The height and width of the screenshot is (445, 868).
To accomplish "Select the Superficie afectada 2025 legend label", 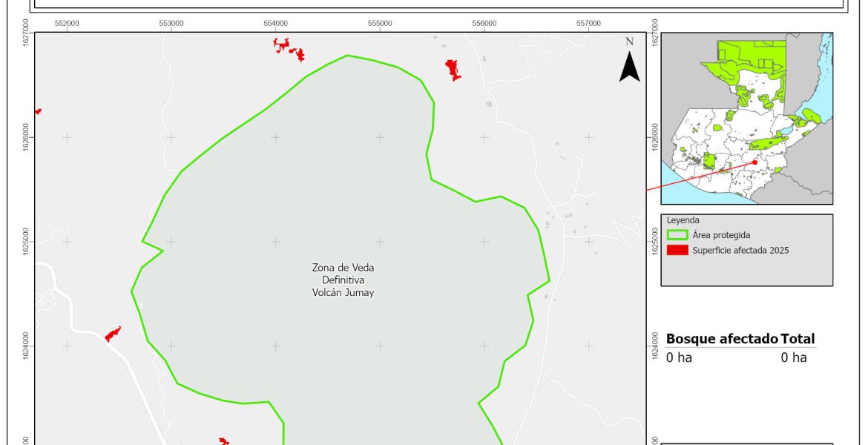I will 740,251.
